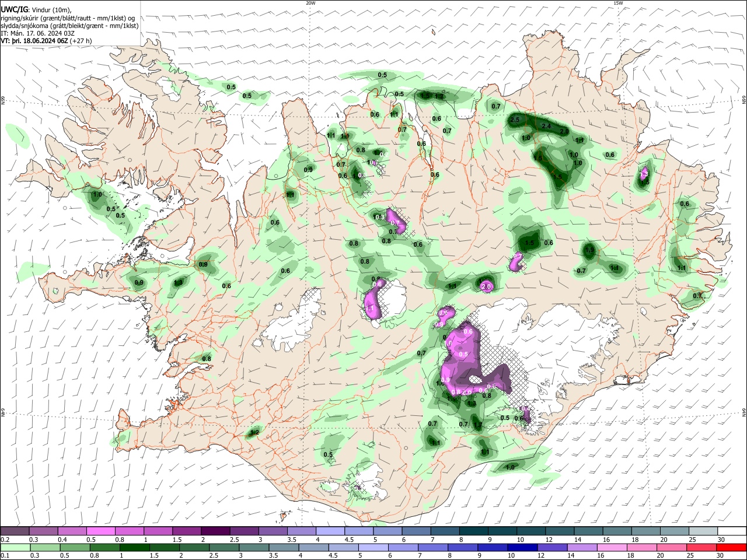Screen dimensions: 747x560
Task: Click the top-row teal swatch labeled 8
Action: 473,531
